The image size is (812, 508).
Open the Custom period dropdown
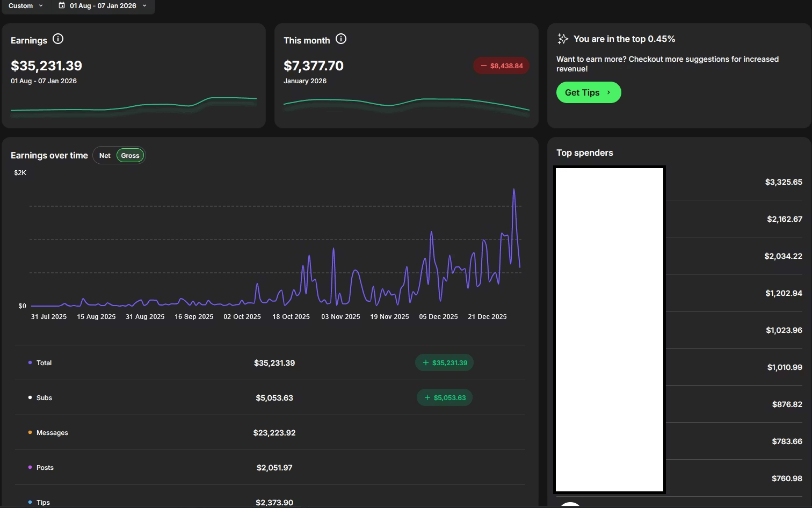click(25, 5)
